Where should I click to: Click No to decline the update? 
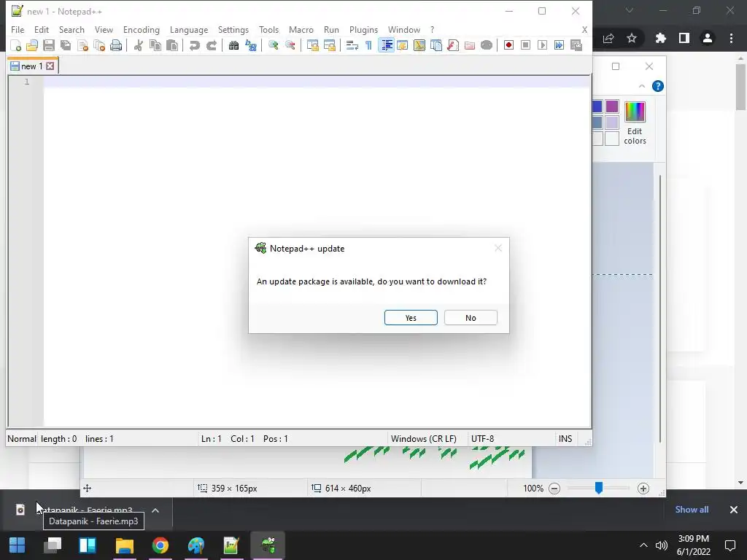pyautogui.click(x=471, y=318)
